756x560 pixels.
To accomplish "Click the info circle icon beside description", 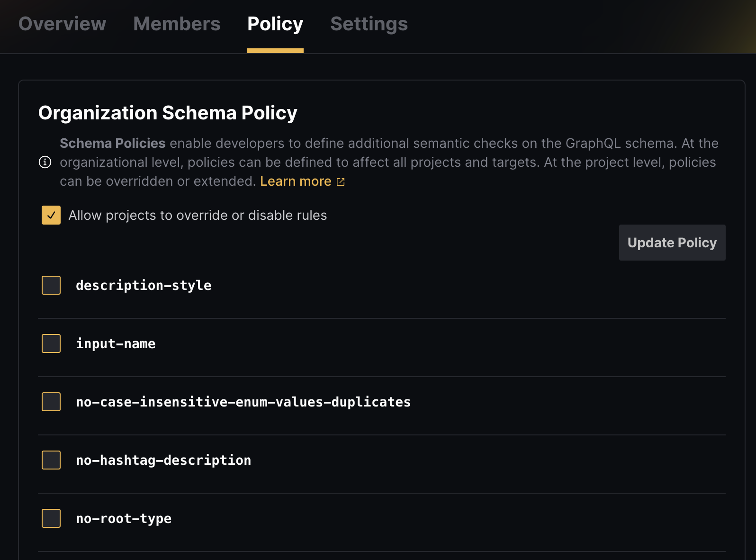I will pyautogui.click(x=45, y=163).
